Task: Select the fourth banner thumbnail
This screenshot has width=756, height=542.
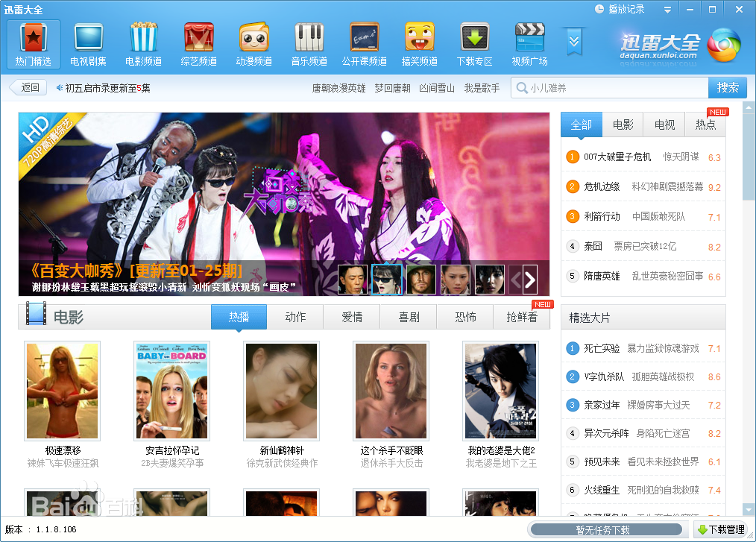Action: 455,279
